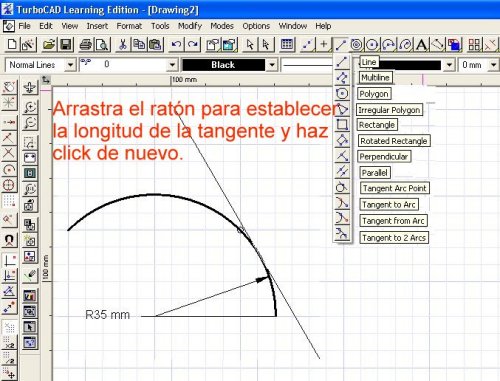The height and width of the screenshot is (381, 500).
Task: Click the Cut scissors icon
Action: tap(123, 44)
